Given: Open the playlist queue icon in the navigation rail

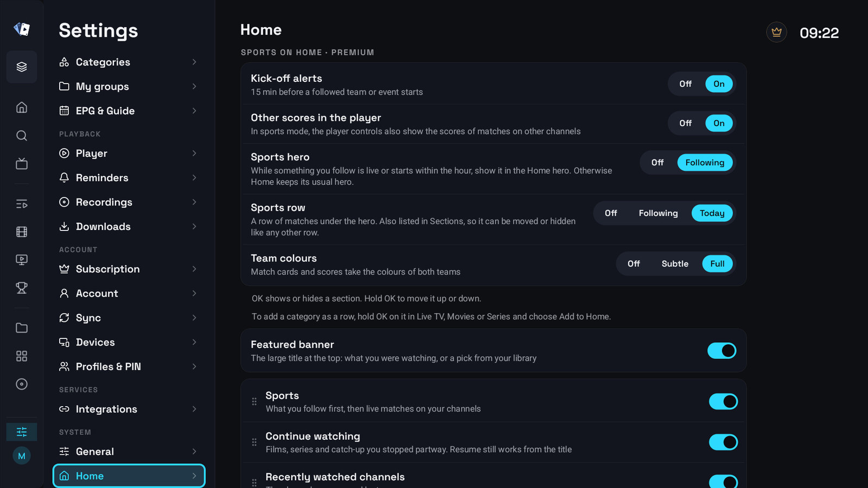Looking at the screenshot, I should click(x=22, y=204).
